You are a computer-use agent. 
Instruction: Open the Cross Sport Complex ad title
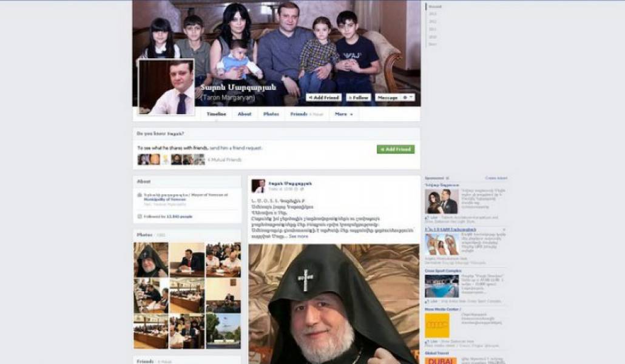click(443, 271)
